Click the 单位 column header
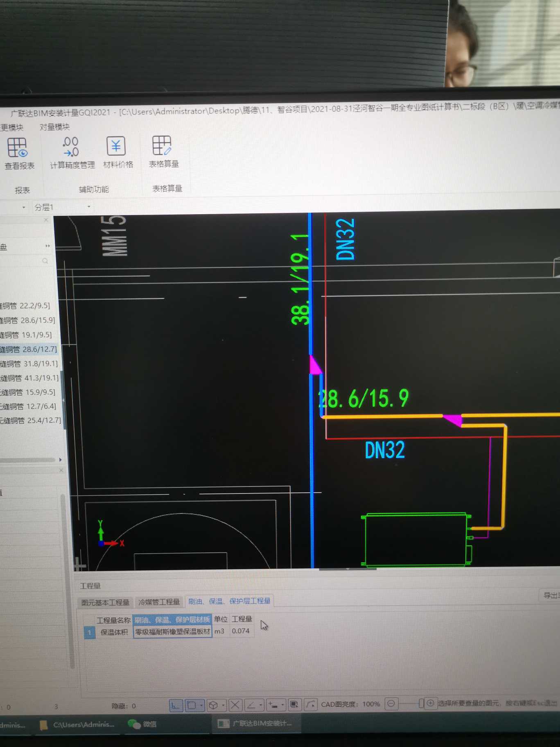The height and width of the screenshot is (747, 560). click(221, 619)
